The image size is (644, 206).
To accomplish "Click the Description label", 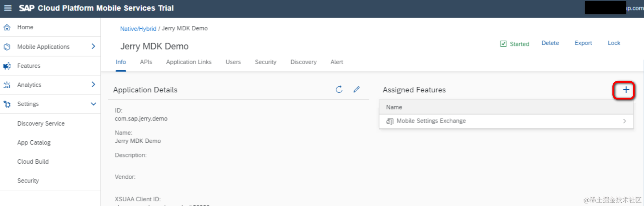I will pos(131,155).
